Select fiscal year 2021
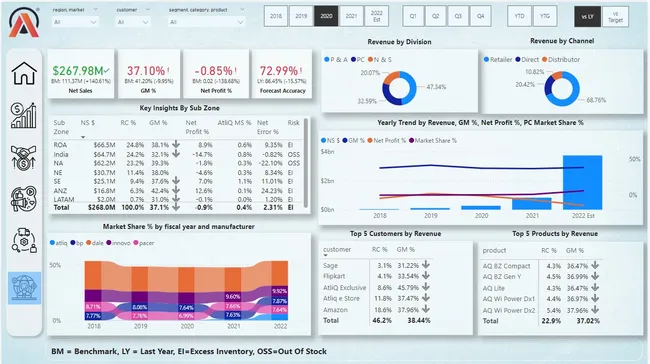 click(351, 16)
